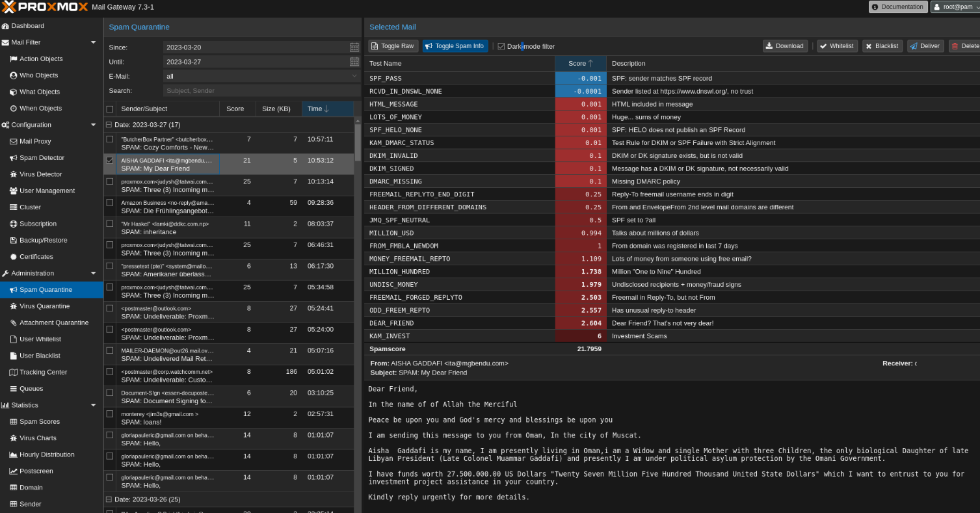Check the Amazon Business mail checkbox

point(110,202)
